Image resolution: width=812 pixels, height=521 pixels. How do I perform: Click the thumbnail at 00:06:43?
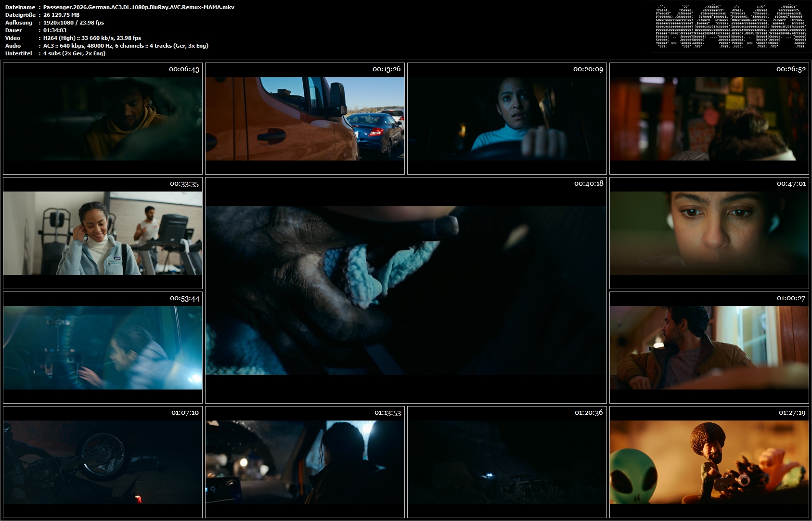[x=103, y=118]
